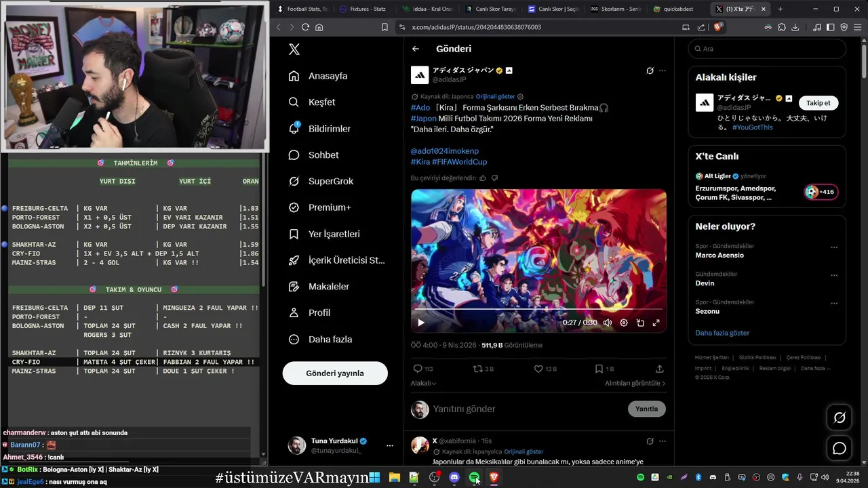Open Makaleler in the sidebar
Screen dimensions: 868x488
(319, 287)
